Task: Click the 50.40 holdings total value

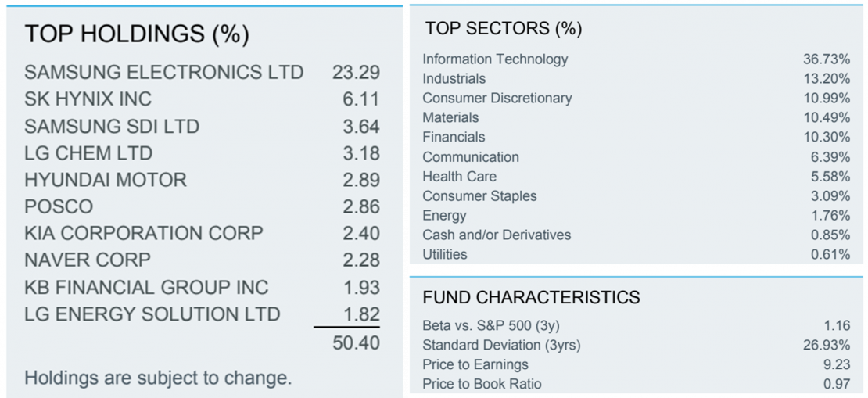Action: pyautogui.click(x=356, y=342)
